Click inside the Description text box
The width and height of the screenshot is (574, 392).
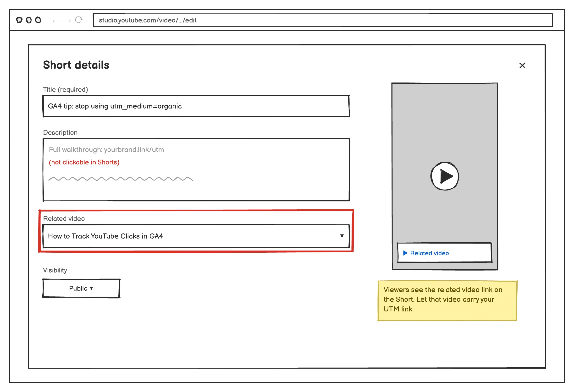tap(196, 170)
